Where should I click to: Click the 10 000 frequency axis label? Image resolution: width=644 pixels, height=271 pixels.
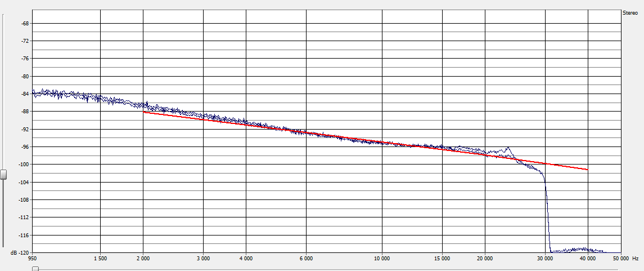(x=382, y=259)
